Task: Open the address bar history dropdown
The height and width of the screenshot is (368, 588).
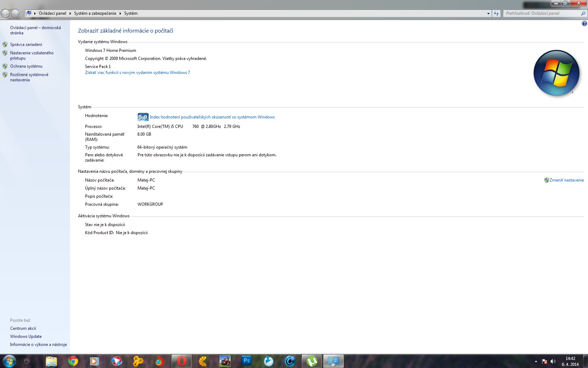Action: (488, 13)
